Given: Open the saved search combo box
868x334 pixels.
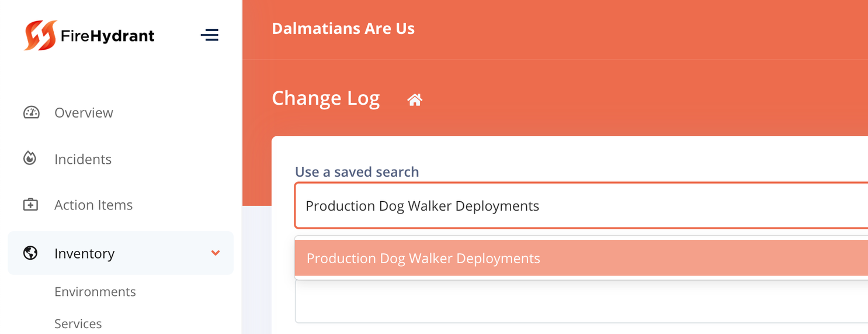Looking at the screenshot, I should point(581,205).
